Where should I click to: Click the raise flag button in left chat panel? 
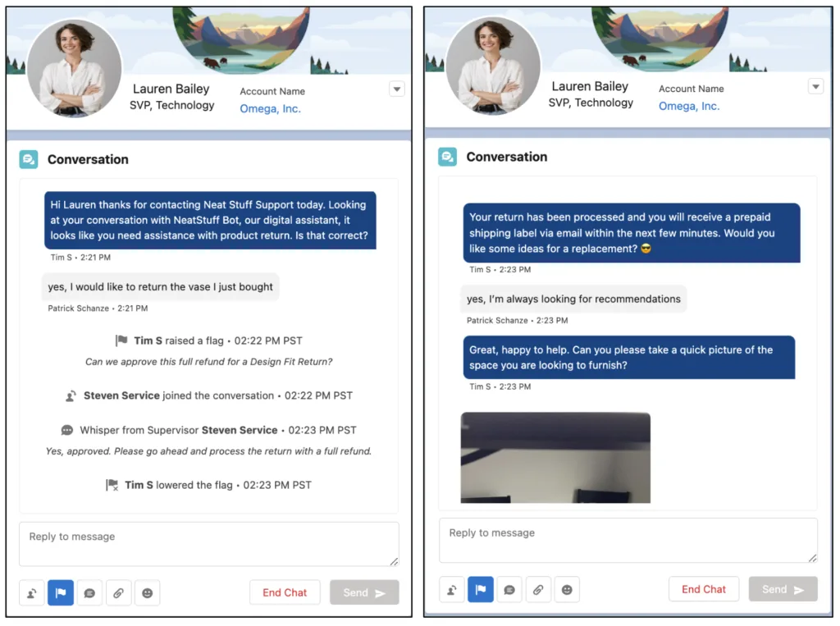61,592
